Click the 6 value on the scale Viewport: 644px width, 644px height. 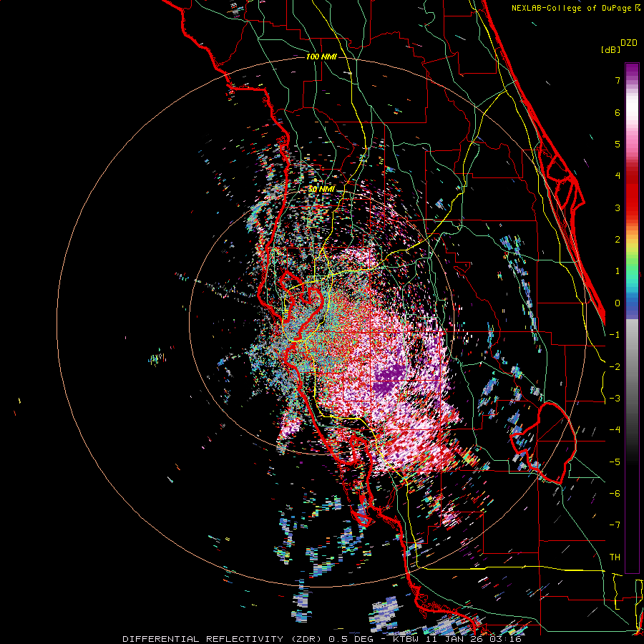click(618, 112)
